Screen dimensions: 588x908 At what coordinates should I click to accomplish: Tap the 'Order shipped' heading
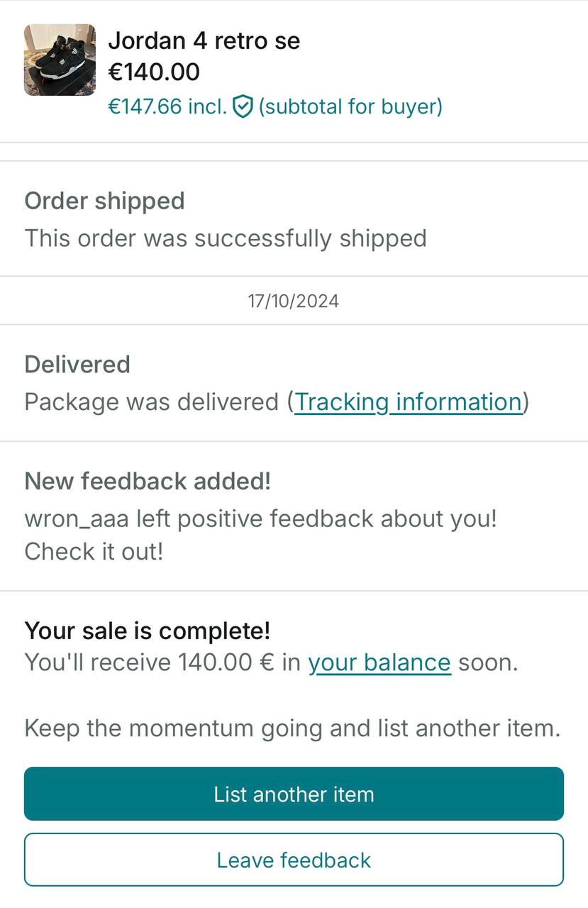104,201
